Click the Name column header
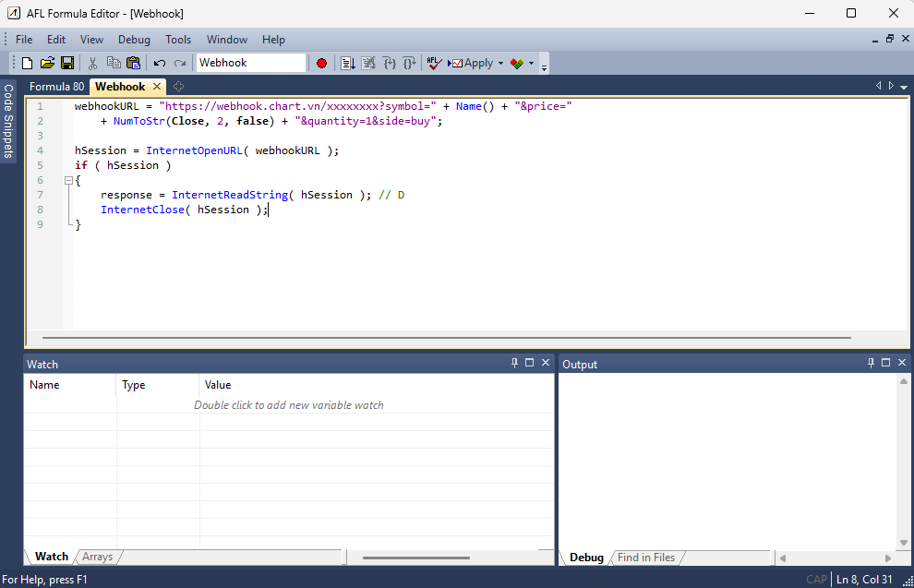Viewport: 914px width, 588px height. point(70,385)
